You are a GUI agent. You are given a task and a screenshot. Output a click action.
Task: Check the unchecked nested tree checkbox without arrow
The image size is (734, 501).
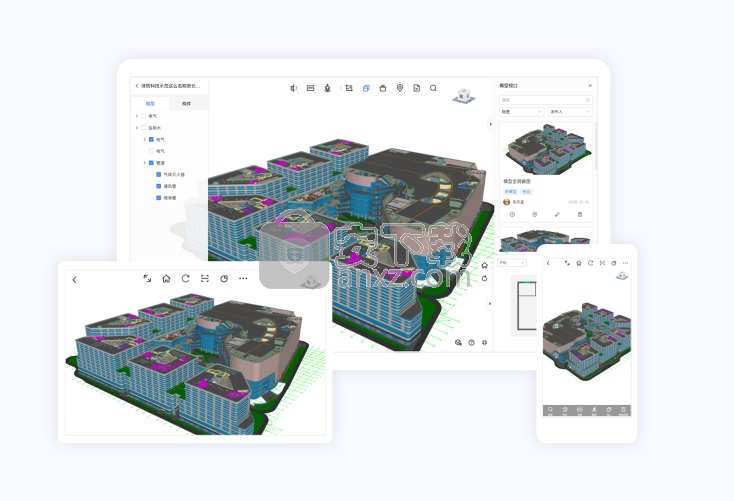[151, 151]
